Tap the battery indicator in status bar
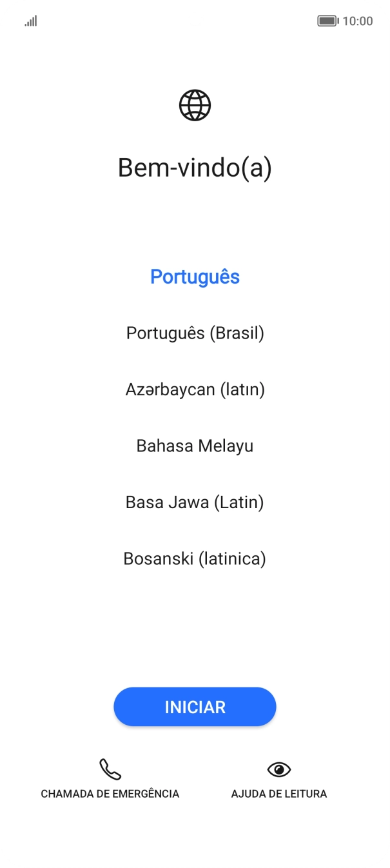 [328, 21]
